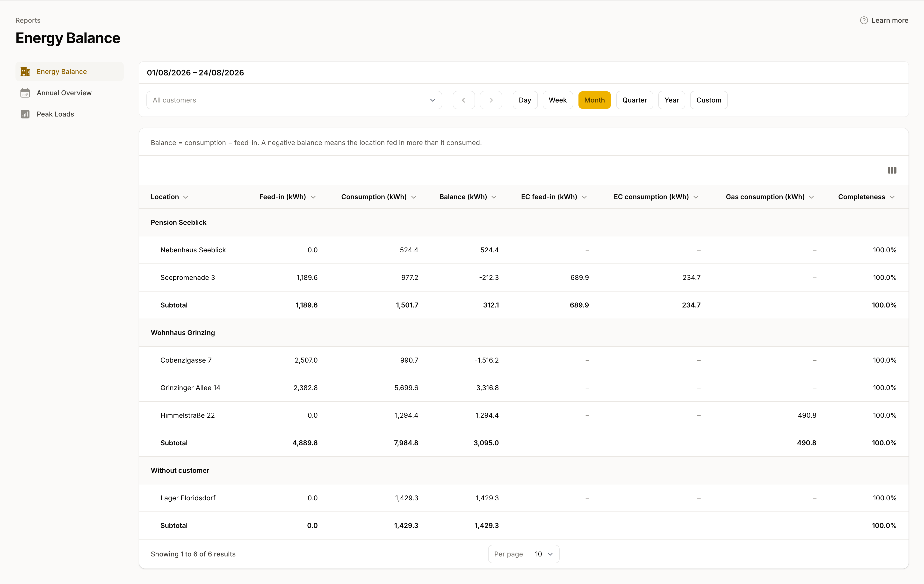The image size is (924, 584).
Task: Change Per page value dropdown
Action: click(544, 554)
